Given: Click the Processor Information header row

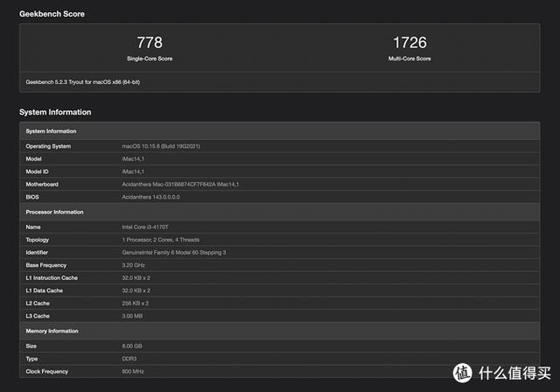Looking at the screenshot, I should pyautogui.click(x=280, y=212).
